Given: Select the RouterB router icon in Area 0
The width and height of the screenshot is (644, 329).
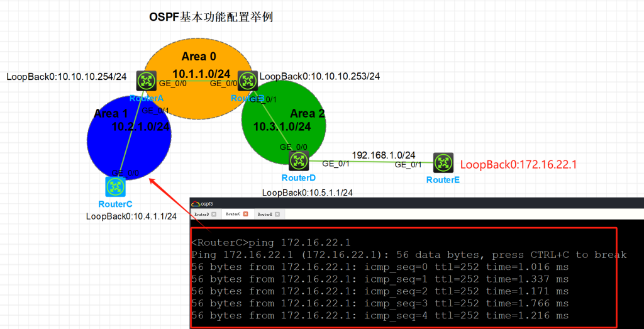Looking at the screenshot, I should pos(248,81).
